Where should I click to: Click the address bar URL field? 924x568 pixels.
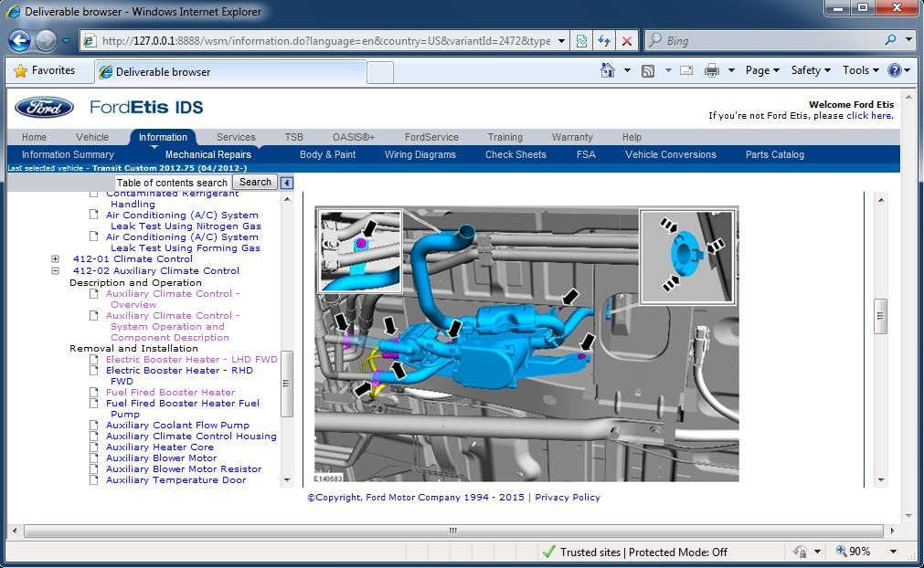(x=325, y=41)
